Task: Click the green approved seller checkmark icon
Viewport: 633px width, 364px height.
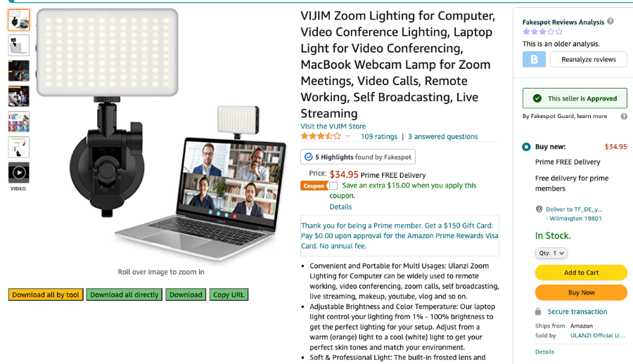Action: coord(537,98)
